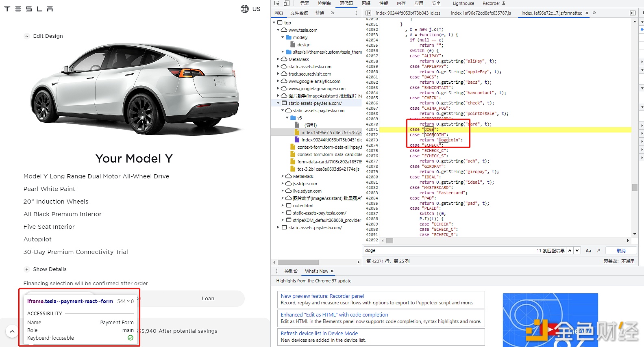Select index.90244fd053b73b0431d css file in tree
This screenshot has width=644, height=347.
pos(316,140)
